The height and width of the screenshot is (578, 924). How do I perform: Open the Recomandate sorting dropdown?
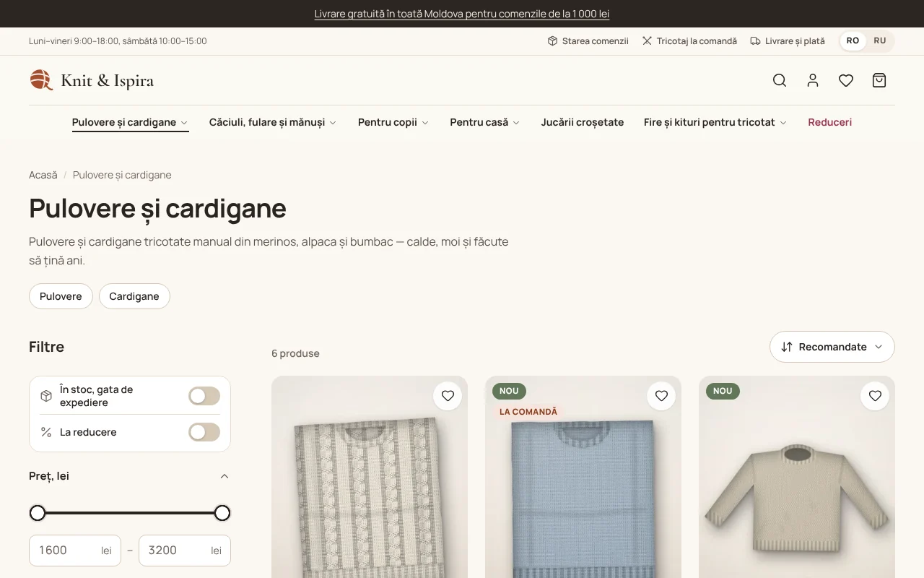[832, 347]
